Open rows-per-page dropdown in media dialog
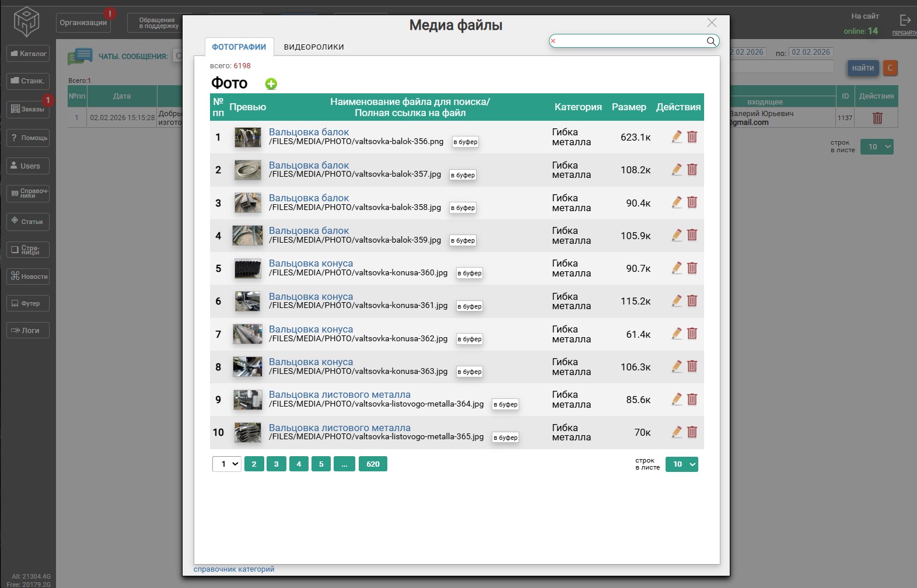 click(x=682, y=464)
